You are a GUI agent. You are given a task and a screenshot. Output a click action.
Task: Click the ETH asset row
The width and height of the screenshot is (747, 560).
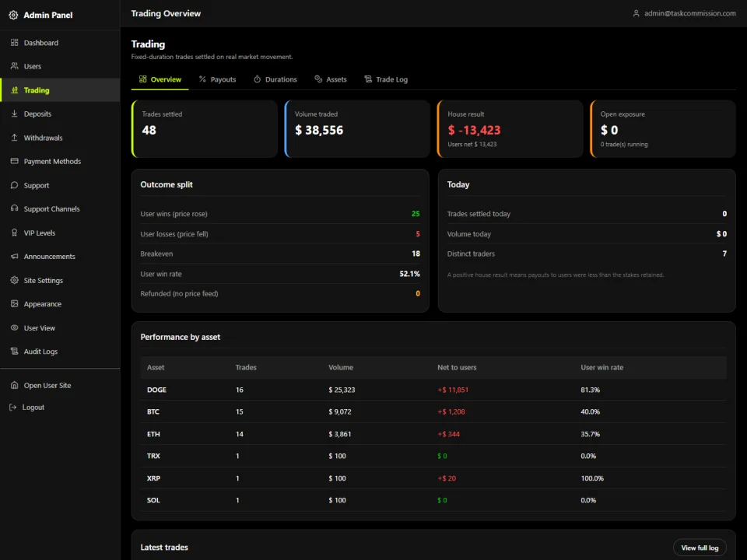(433, 434)
